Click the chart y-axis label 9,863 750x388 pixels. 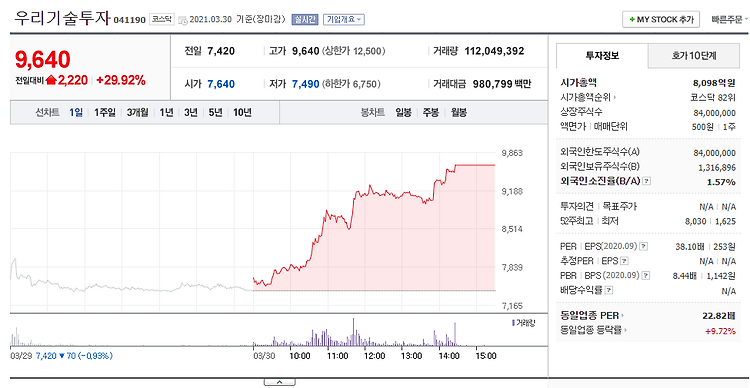point(512,154)
